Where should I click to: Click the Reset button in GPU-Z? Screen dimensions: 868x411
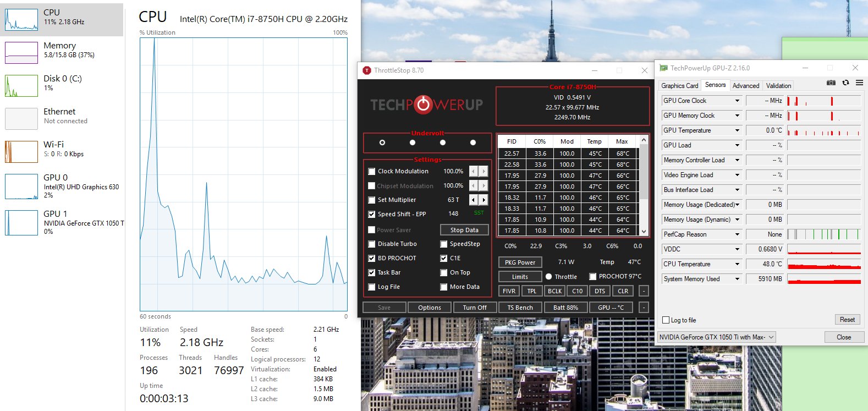click(847, 320)
